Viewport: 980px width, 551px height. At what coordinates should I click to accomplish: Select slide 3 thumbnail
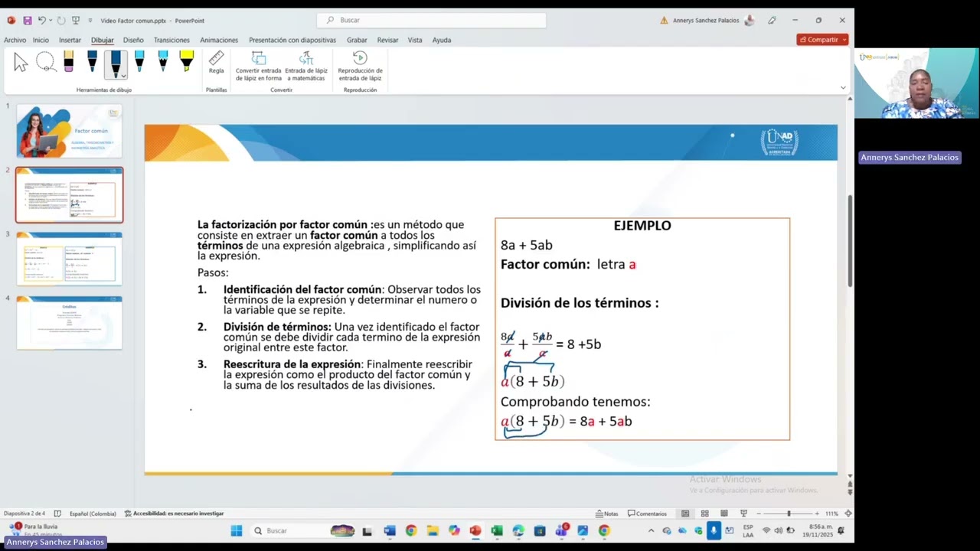coord(69,259)
